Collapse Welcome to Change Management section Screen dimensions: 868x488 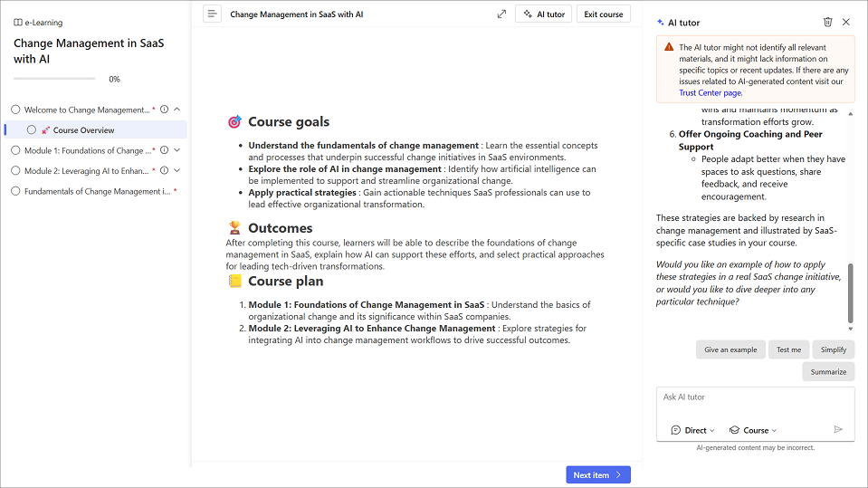pos(177,110)
